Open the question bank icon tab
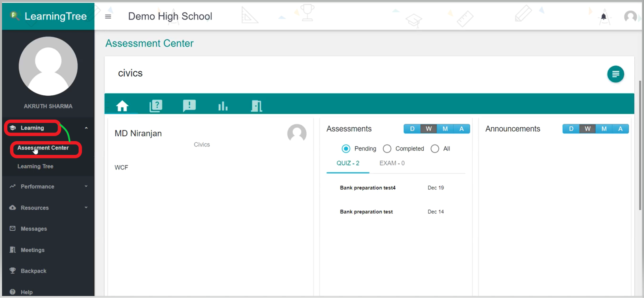Image resolution: width=644 pixels, height=298 pixels. [156, 106]
